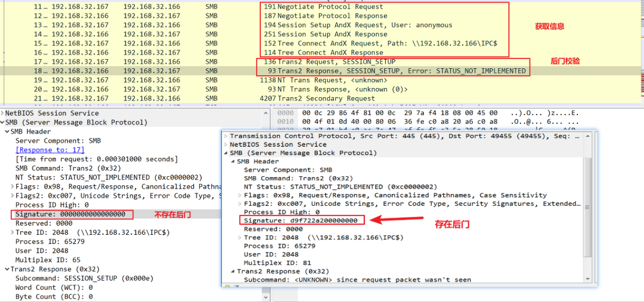Select packet 13 Session Setup AndX Request anonymous
Image resolution: width=644 pixels, height=302 pixels.
click(322, 25)
